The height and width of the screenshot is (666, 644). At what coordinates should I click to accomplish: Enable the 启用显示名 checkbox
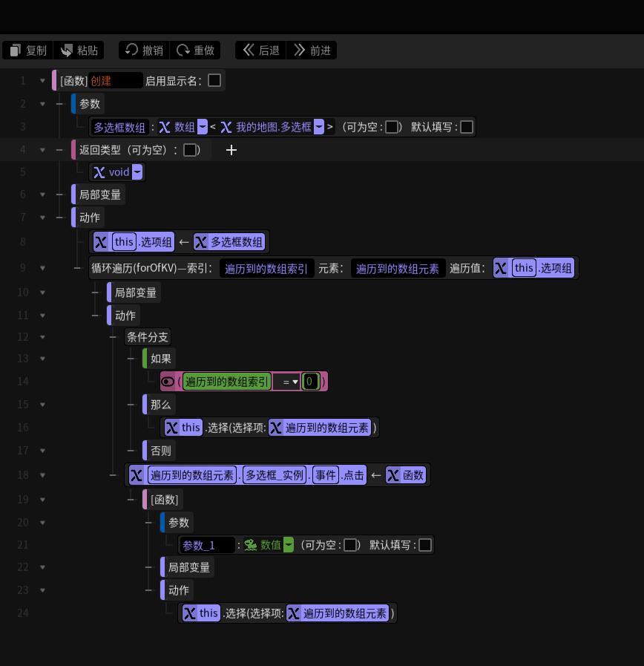point(214,80)
